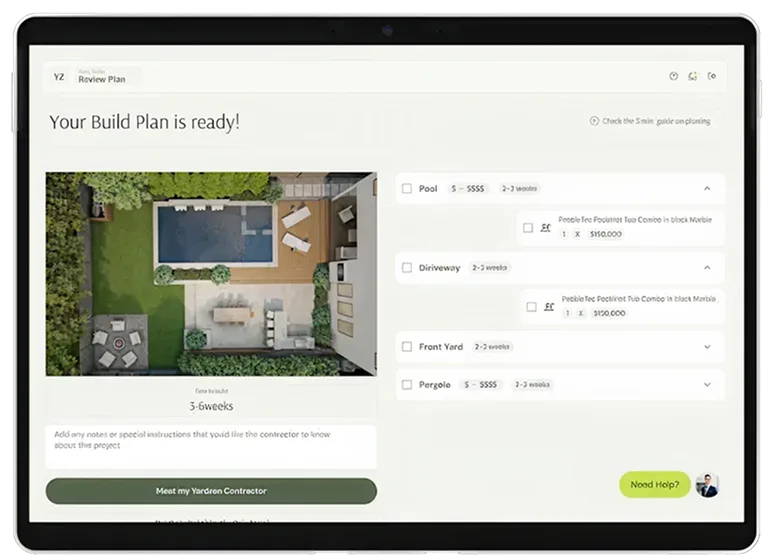Click the contractor notes input field

point(211,447)
